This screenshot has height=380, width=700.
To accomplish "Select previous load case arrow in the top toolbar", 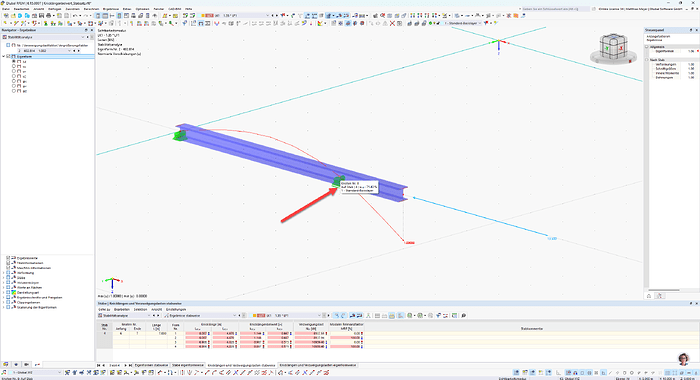I will 273,16.
